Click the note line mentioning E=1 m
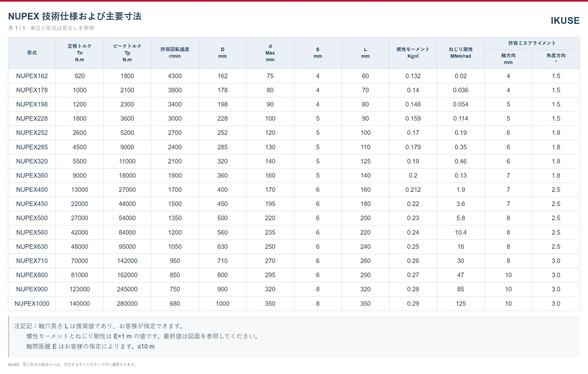Image resolution: width=588 pixels, height=374 pixels. pyautogui.click(x=143, y=336)
